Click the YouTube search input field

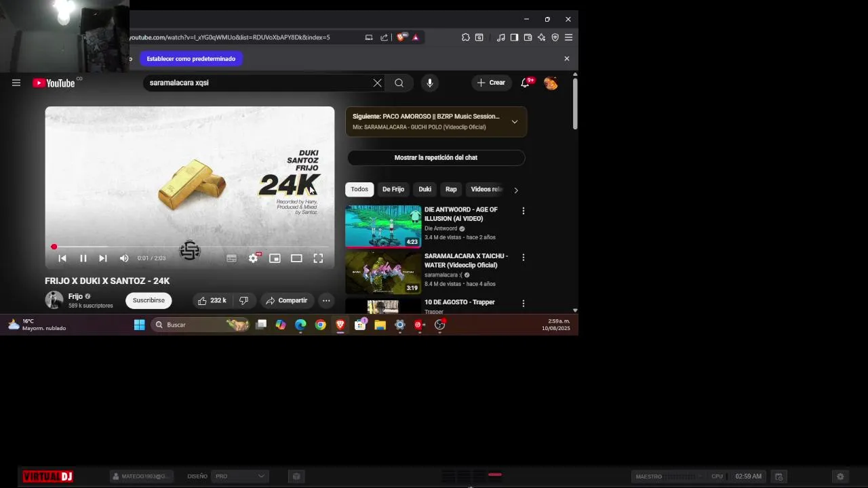[258, 83]
